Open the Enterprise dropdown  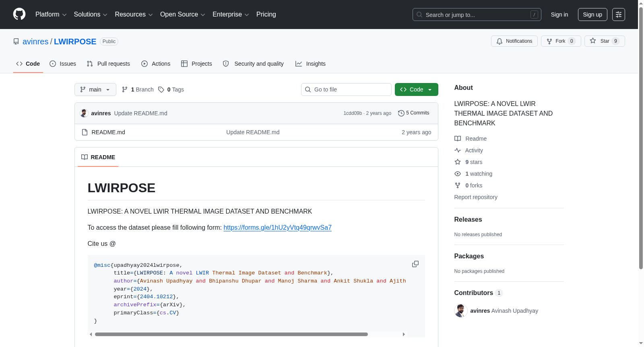click(x=231, y=15)
